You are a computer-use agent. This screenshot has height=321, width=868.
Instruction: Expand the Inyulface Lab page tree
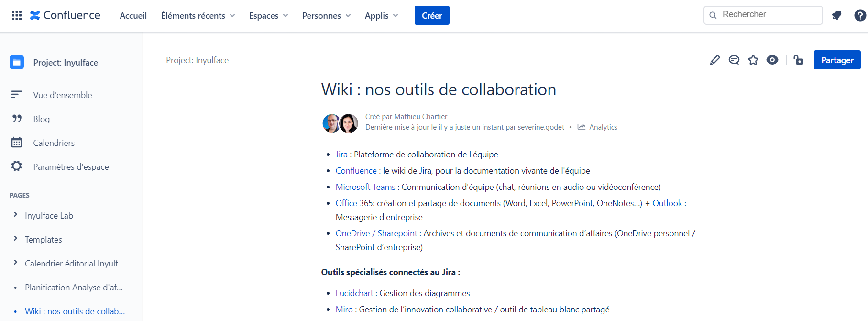click(15, 215)
